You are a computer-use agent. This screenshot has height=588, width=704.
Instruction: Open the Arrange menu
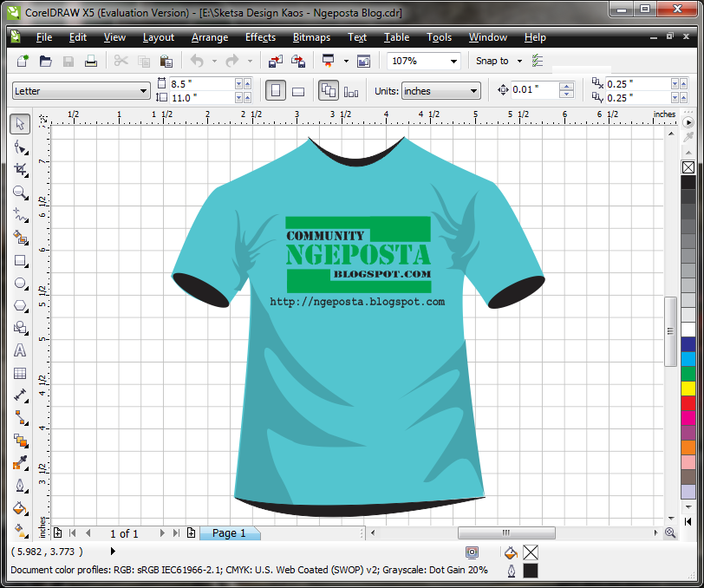click(210, 37)
